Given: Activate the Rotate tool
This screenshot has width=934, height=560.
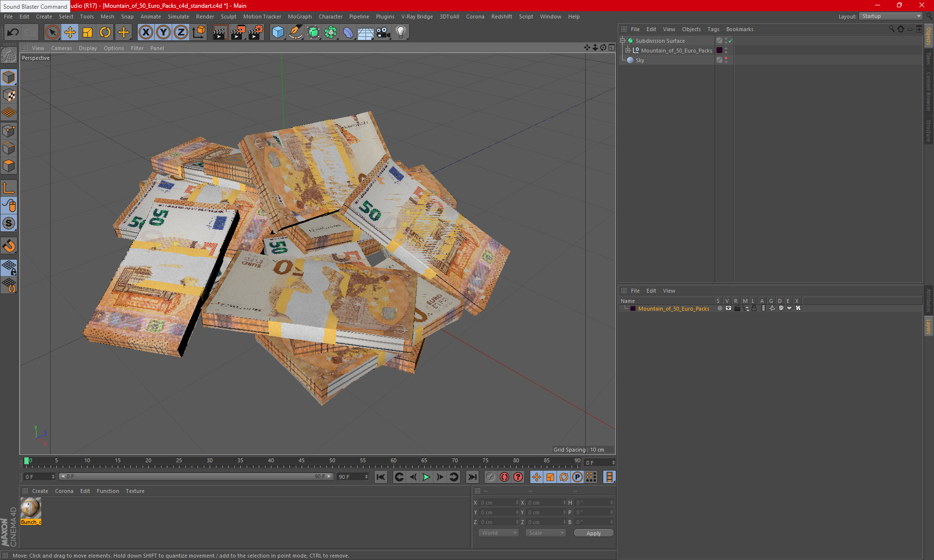Looking at the screenshot, I should 105,33.
